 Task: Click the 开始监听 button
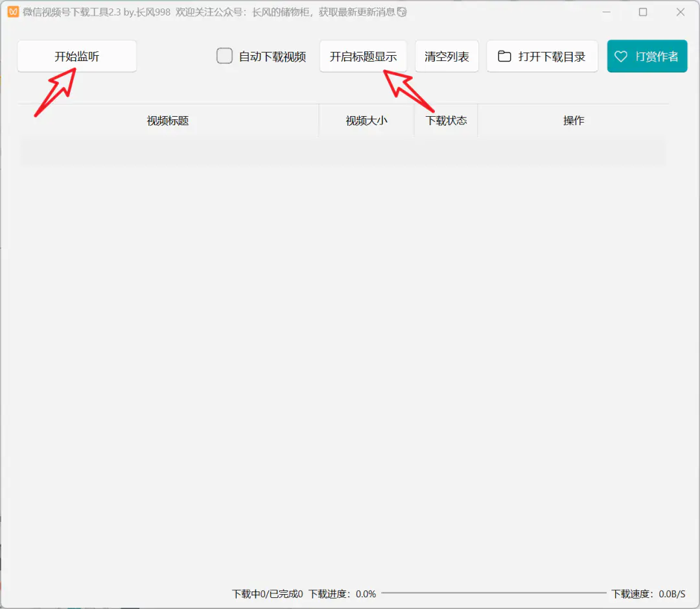pos(76,56)
